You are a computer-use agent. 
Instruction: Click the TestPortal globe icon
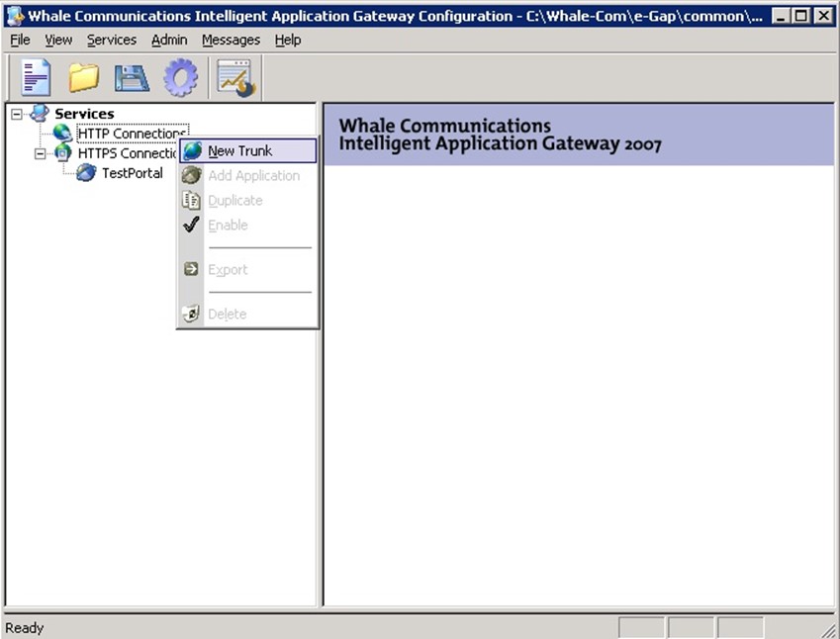point(86,173)
